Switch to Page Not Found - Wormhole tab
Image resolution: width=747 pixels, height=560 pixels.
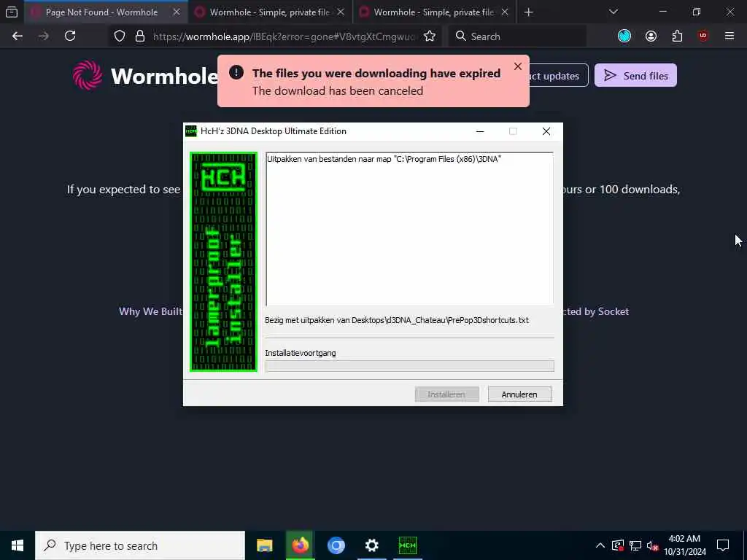(105, 12)
